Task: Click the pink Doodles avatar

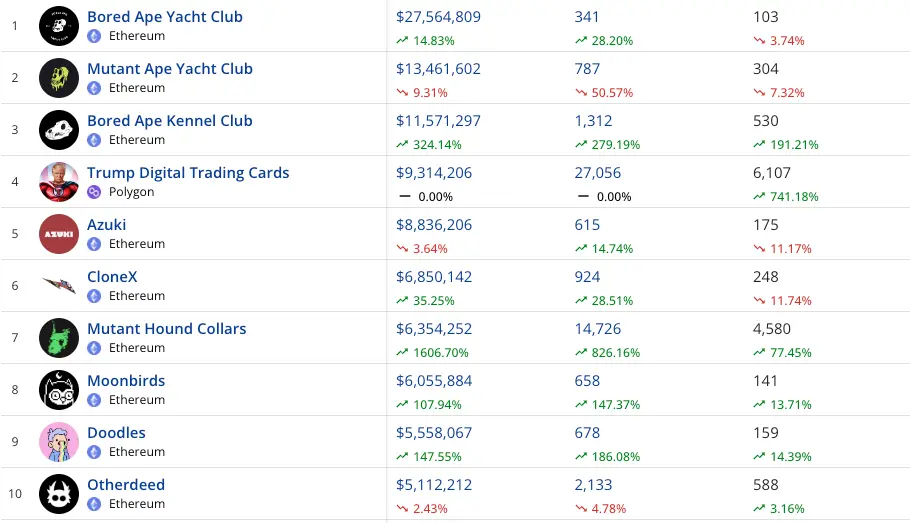Action: point(59,442)
